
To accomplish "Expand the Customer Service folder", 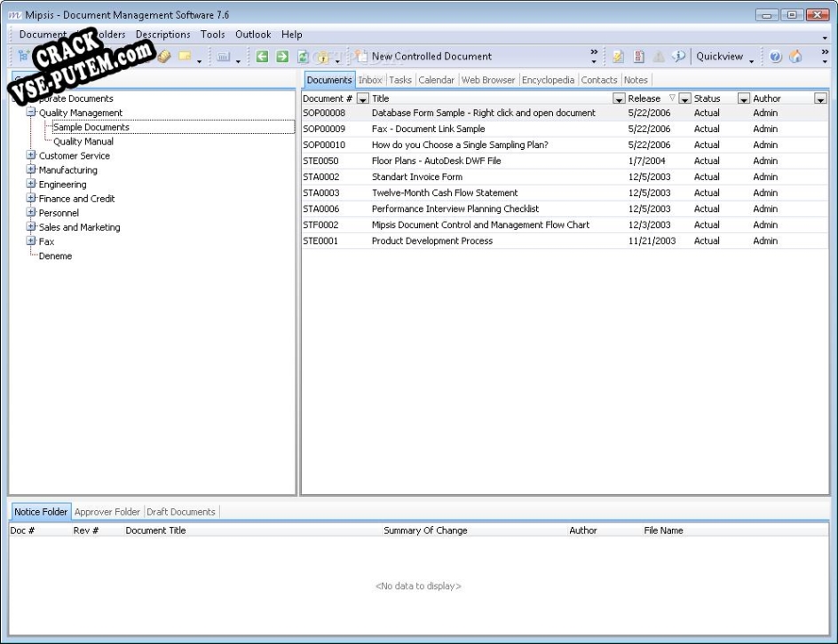I will tap(31, 155).
